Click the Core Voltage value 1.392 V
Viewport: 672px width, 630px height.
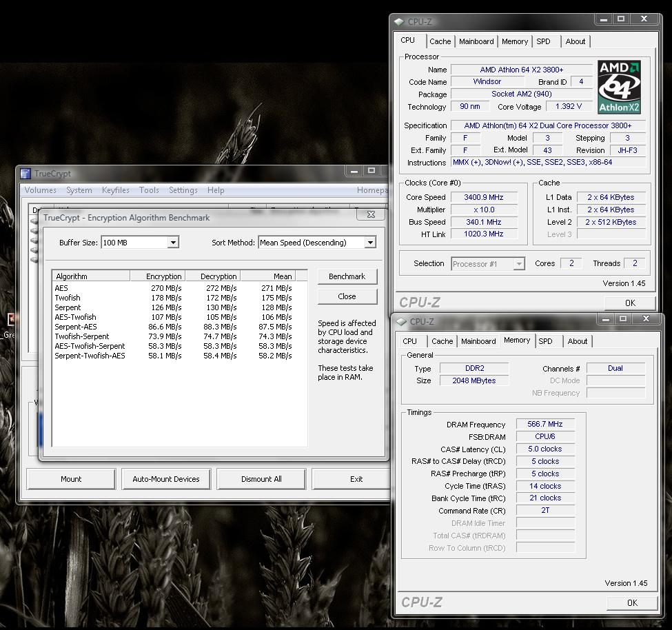coord(569,106)
